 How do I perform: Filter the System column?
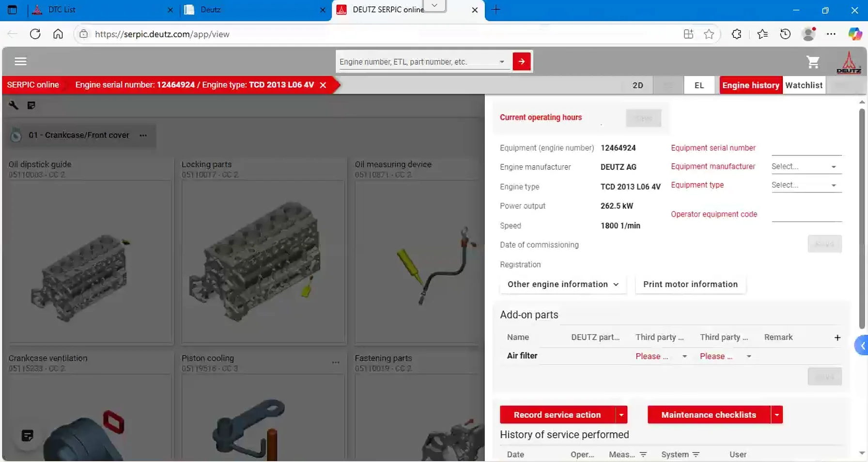(696, 455)
